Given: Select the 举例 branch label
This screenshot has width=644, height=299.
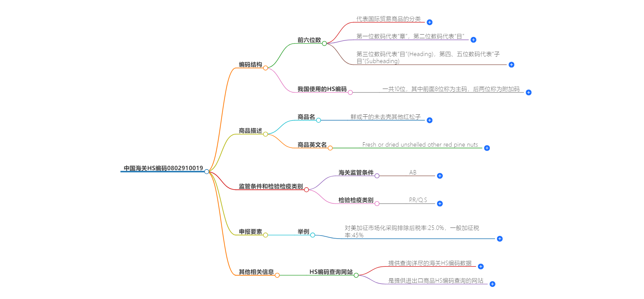Looking at the screenshot, I should point(303,232).
